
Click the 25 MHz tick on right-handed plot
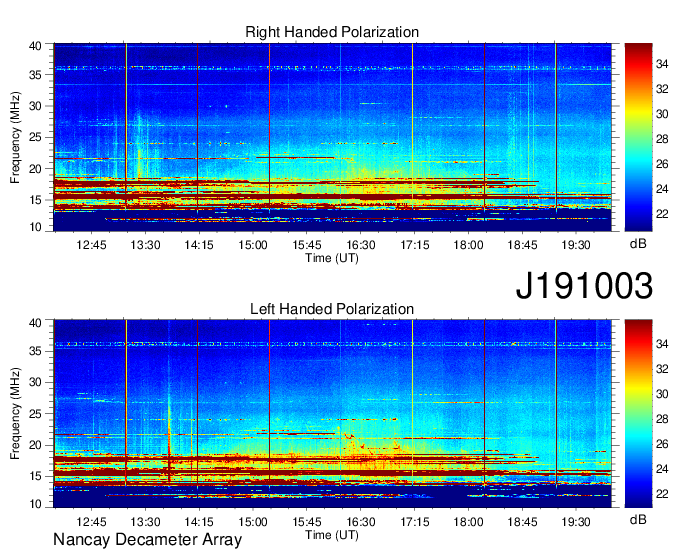35,137
